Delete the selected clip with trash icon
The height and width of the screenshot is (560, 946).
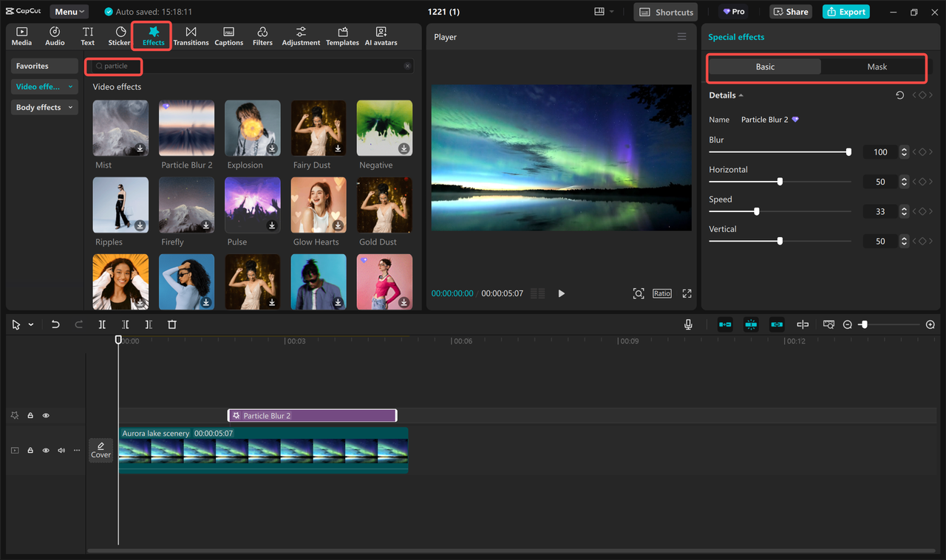tap(172, 324)
